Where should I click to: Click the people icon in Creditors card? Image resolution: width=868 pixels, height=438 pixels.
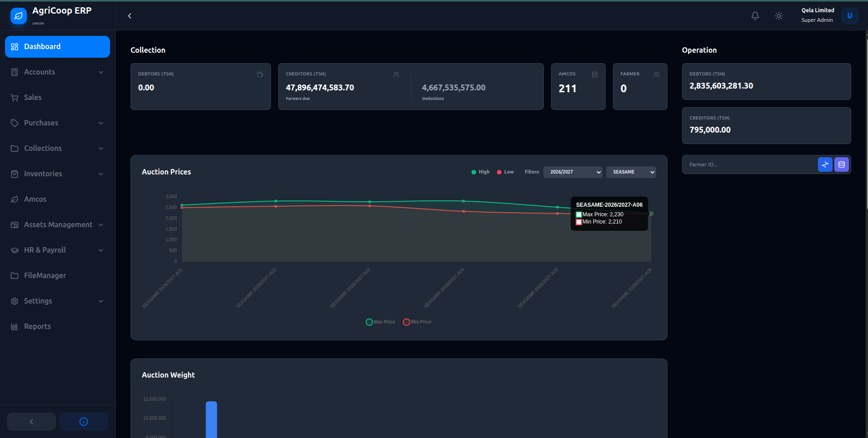click(x=396, y=75)
